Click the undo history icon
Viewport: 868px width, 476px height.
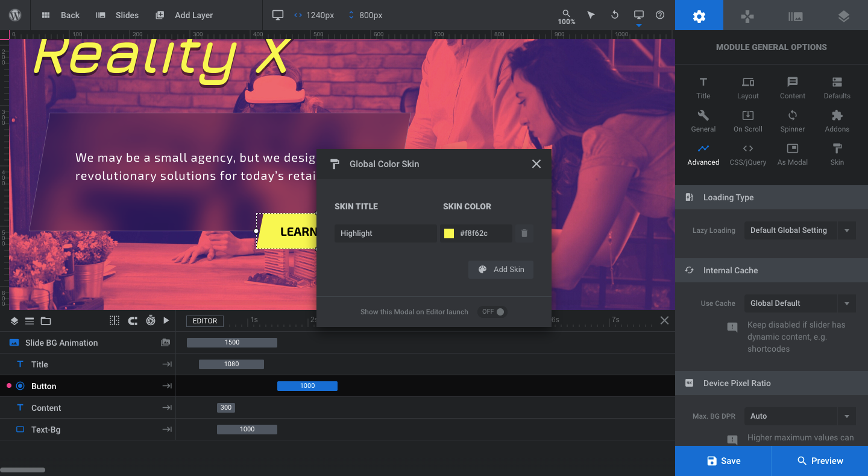coord(615,15)
